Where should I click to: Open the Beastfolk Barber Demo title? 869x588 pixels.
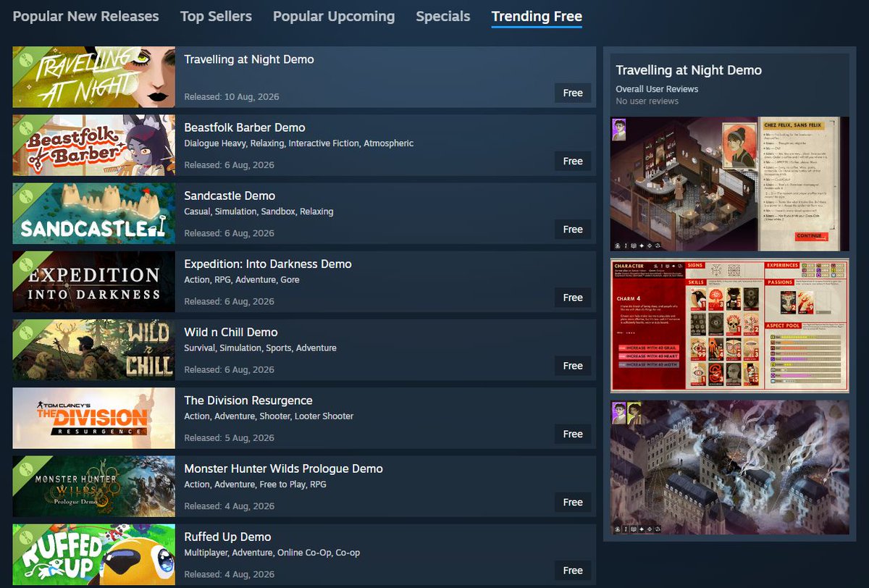pos(245,127)
